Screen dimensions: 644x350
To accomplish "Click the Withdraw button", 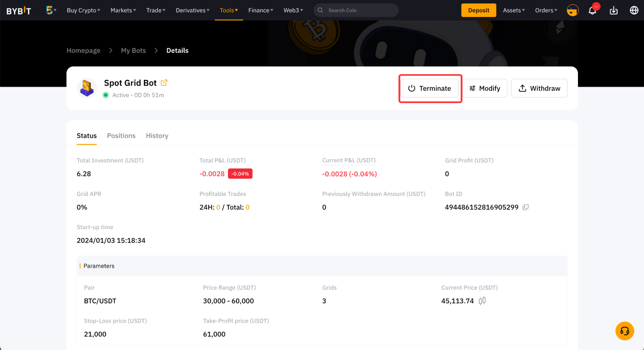I will coord(539,88).
